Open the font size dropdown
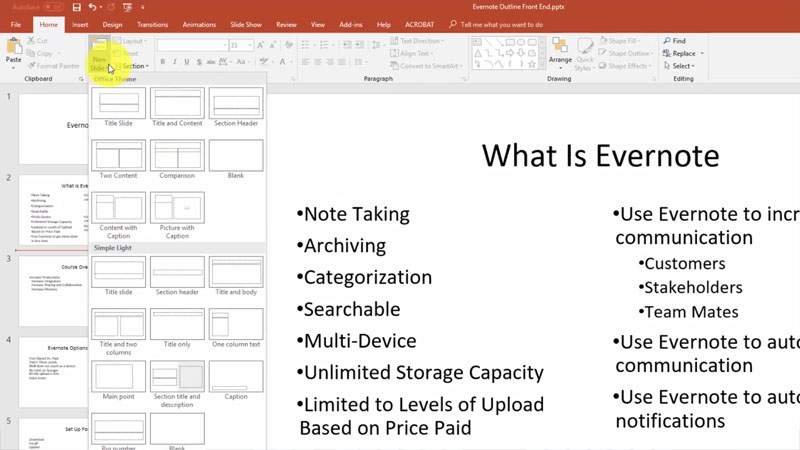Screen dimensions: 800x450 (x=250, y=45)
